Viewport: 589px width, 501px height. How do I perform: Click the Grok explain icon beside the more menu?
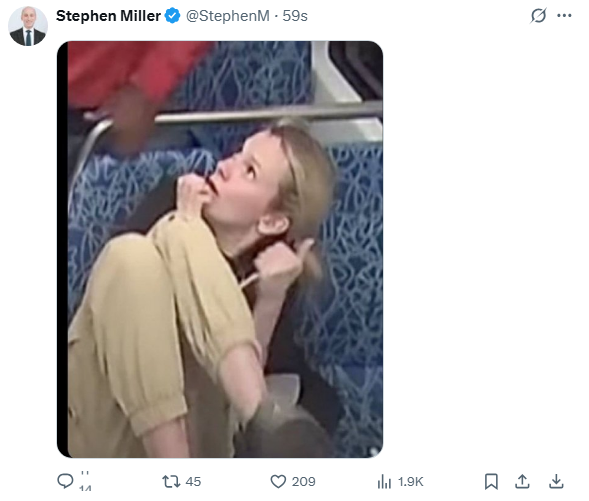[x=538, y=16]
